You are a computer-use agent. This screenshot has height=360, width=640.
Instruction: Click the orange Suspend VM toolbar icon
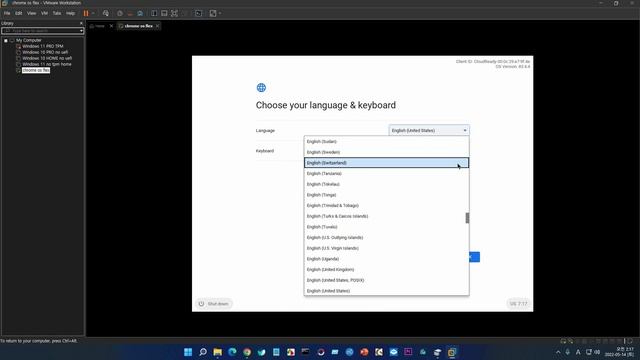pos(86,13)
